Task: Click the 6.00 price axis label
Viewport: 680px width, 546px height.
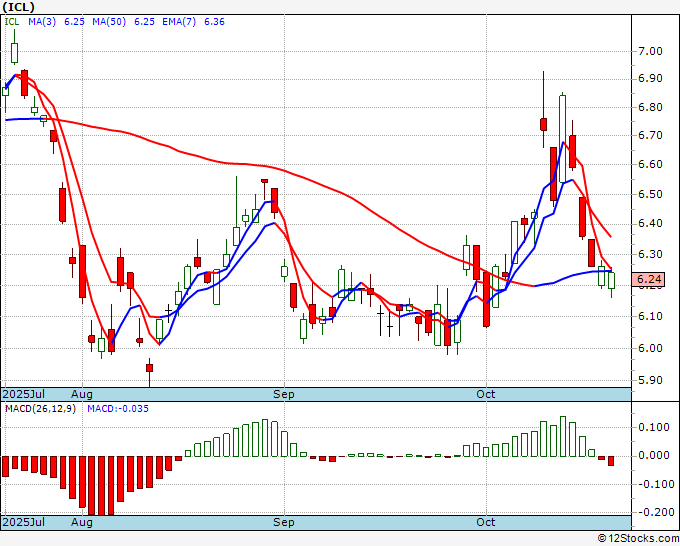Action: [x=650, y=348]
